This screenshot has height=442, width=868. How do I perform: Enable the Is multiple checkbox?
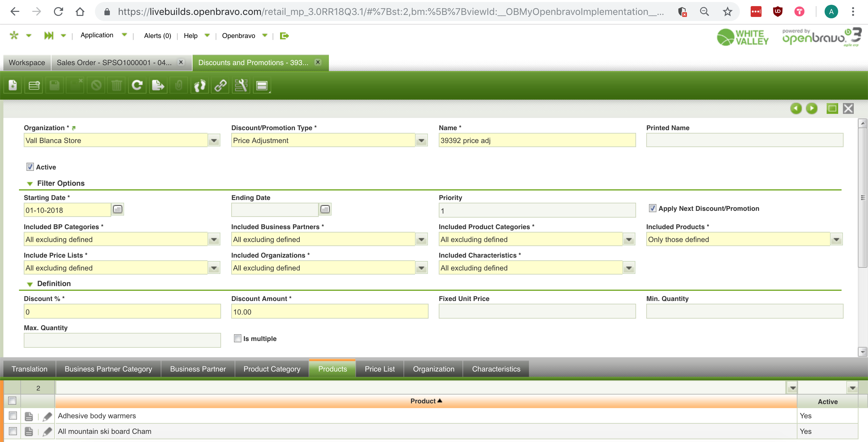238,338
